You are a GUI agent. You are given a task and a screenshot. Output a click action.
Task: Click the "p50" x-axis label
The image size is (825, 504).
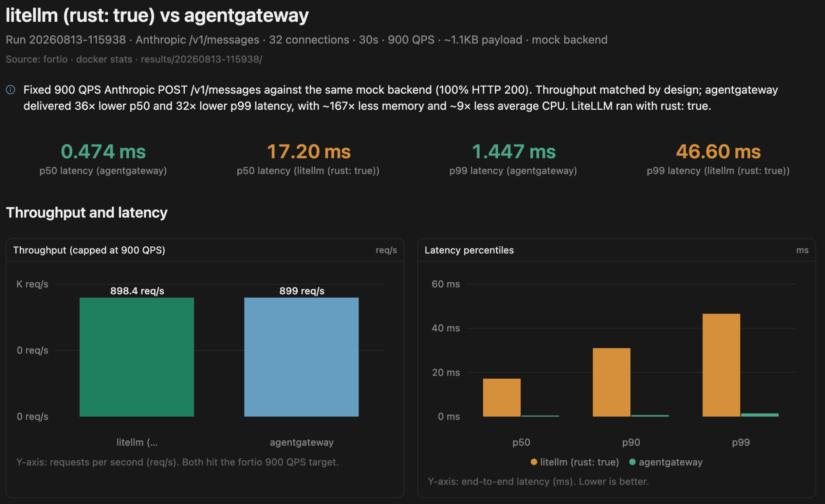521,442
